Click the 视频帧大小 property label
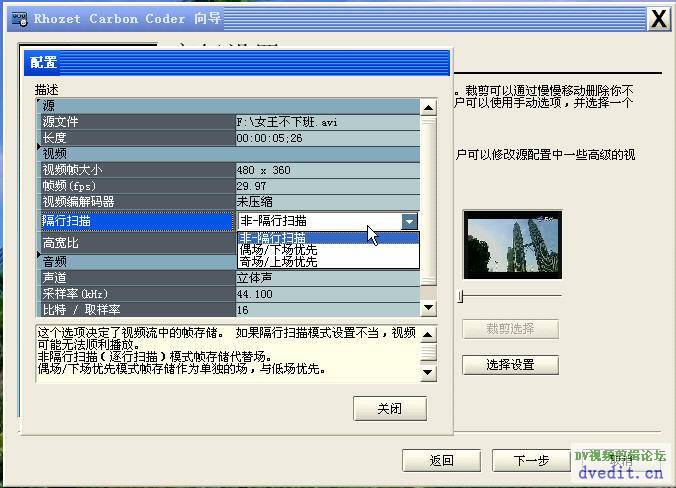This screenshot has height=488, width=676. tap(72, 170)
